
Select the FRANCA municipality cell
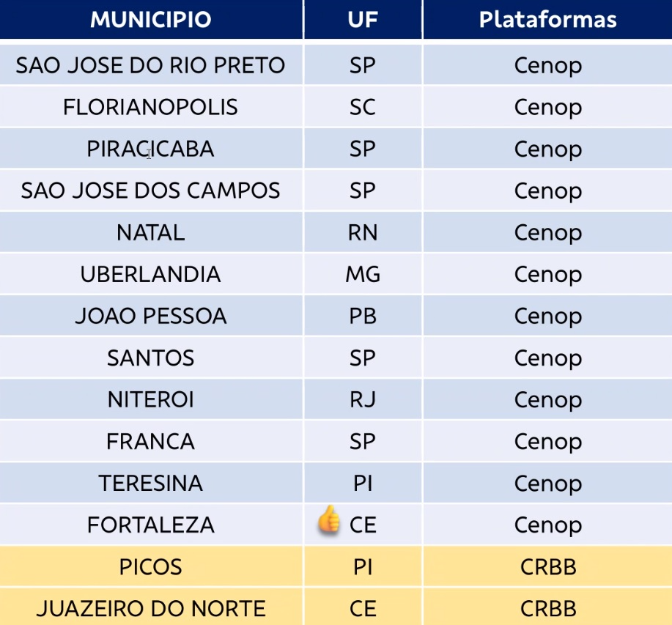click(151, 441)
